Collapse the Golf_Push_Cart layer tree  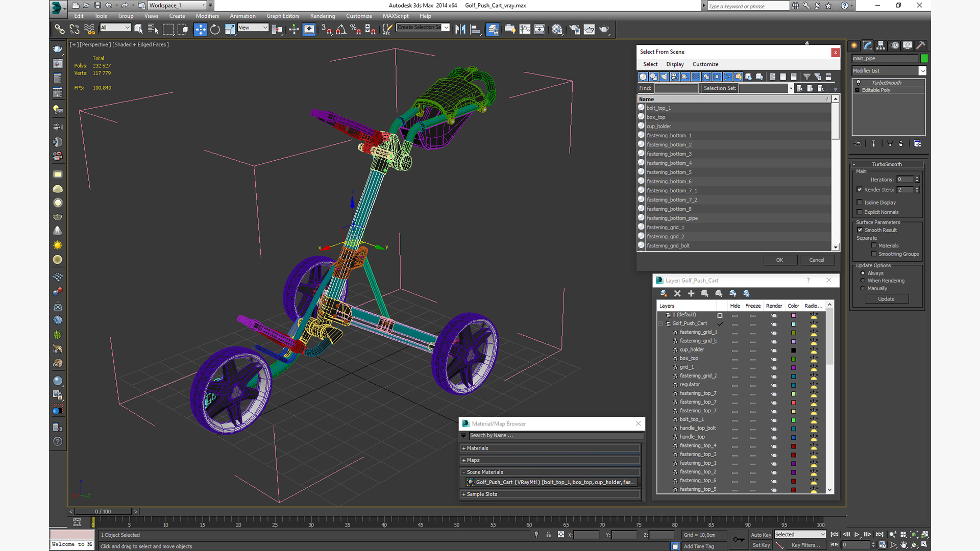click(x=661, y=323)
